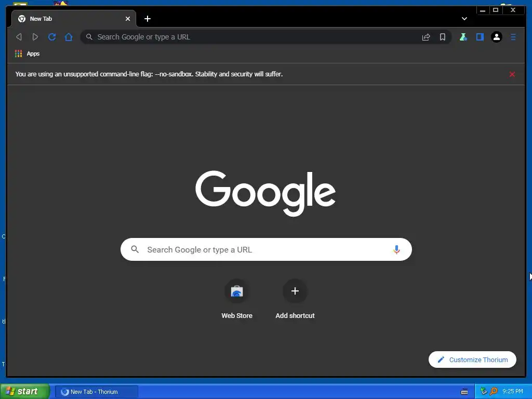Minimize the Thorium window
Screen dimensions: 532x399
(483, 10)
